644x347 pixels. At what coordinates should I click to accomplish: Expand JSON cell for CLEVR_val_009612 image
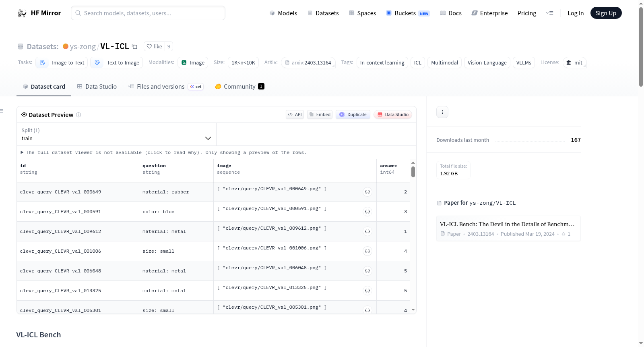pos(367,231)
